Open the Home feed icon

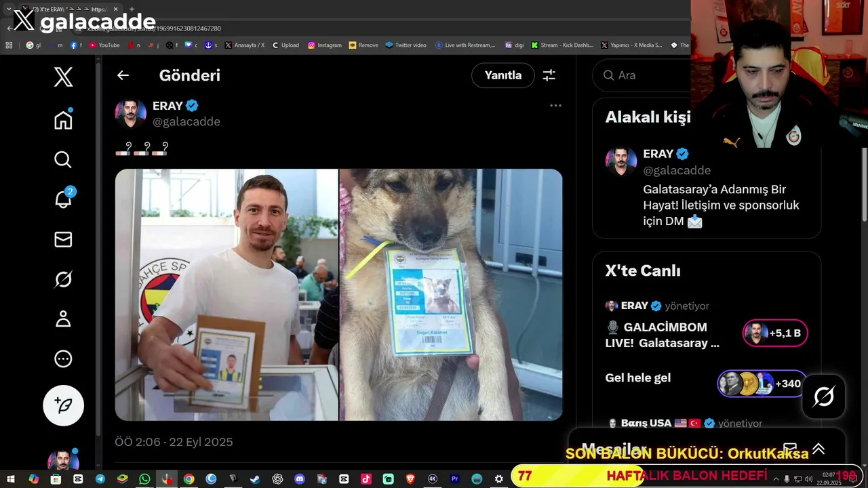point(63,120)
